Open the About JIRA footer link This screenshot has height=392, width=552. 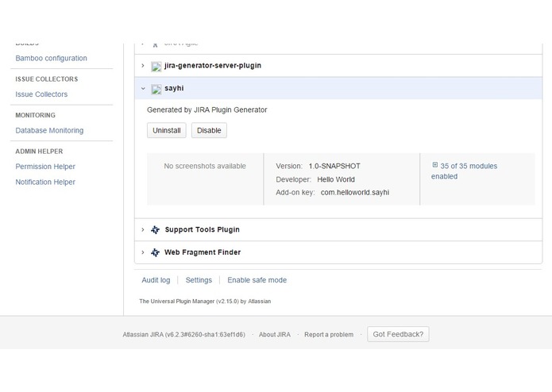pos(275,335)
